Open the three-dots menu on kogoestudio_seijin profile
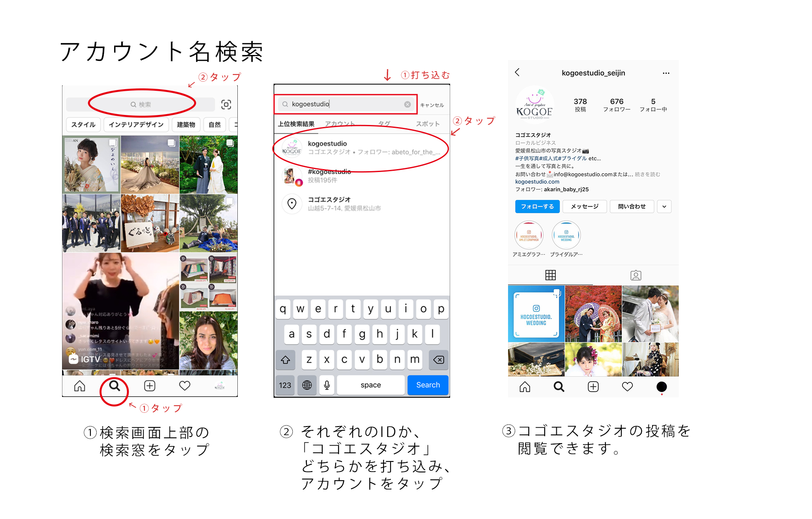Screen dimensions: 812x519 pyautogui.click(x=666, y=73)
